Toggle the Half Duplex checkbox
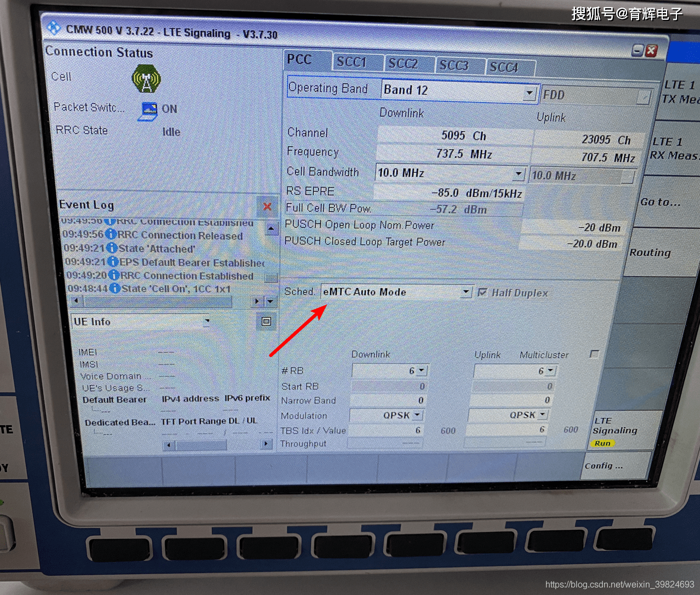 click(x=482, y=292)
